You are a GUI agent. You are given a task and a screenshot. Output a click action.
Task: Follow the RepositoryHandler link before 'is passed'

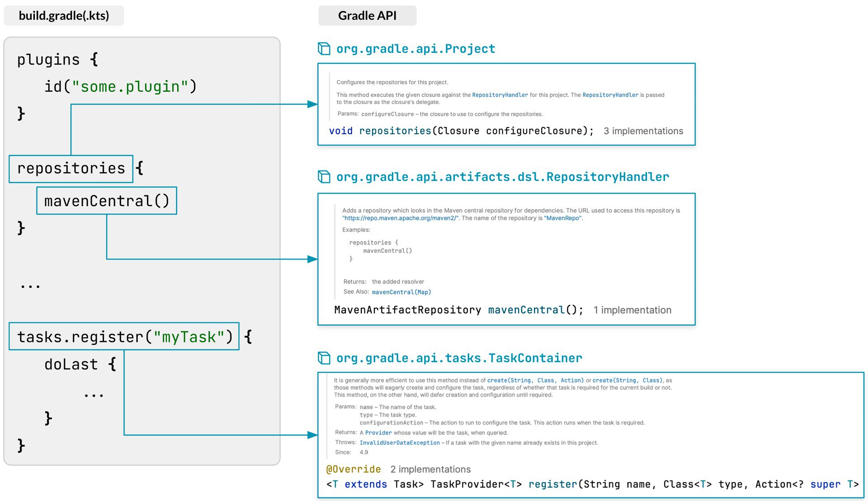pos(610,95)
